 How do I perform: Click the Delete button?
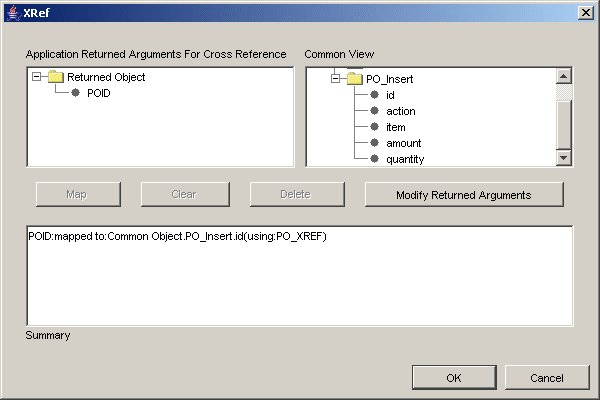[x=297, y=194]
